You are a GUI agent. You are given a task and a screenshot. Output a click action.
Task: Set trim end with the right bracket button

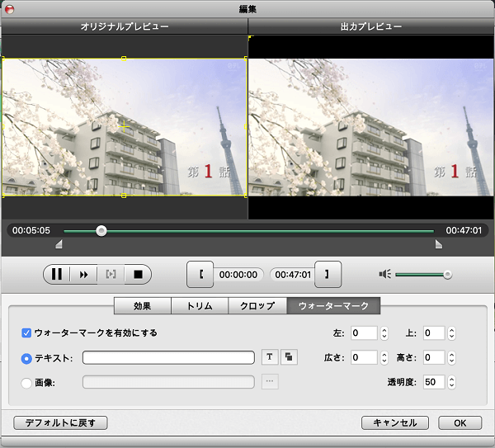pyautogui.click(x=328, y=274)
